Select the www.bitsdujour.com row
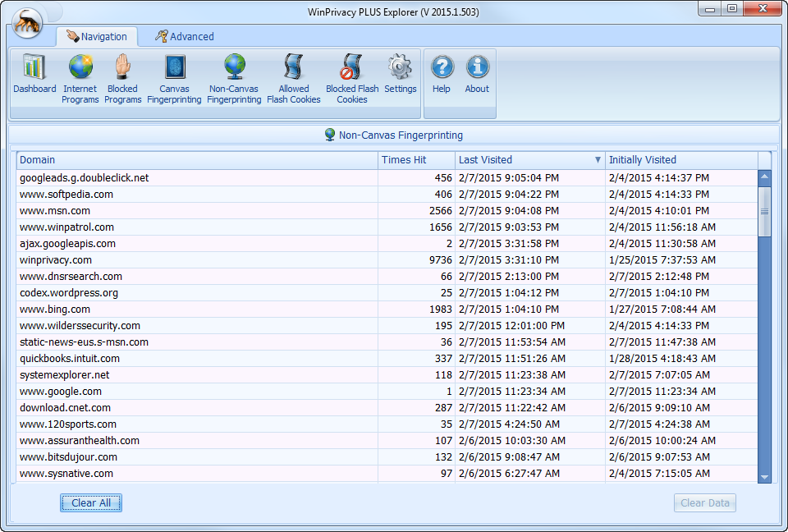Viewport: 788px width, 532px height. [387, 457]
